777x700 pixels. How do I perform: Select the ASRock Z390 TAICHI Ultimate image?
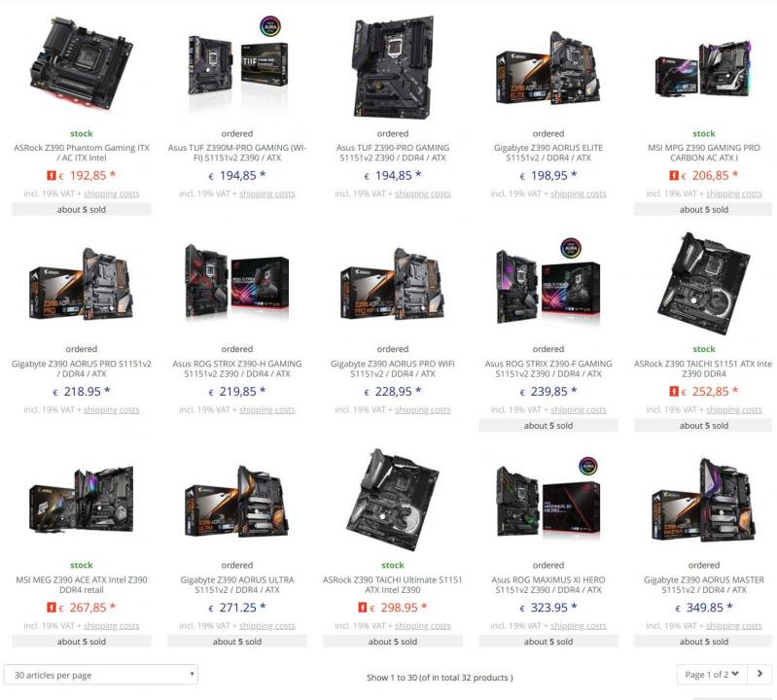point(393,501)
